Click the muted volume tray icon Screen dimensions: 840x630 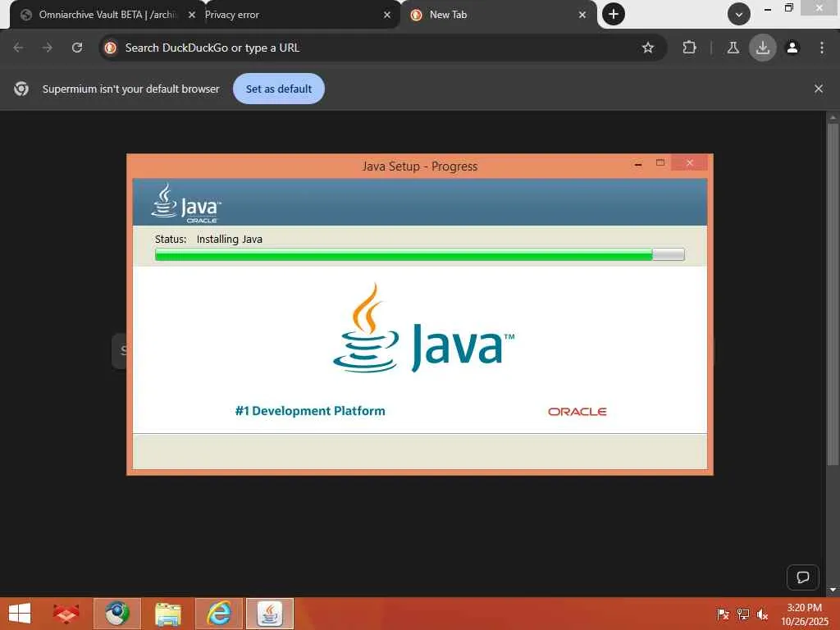pos(762,614)
